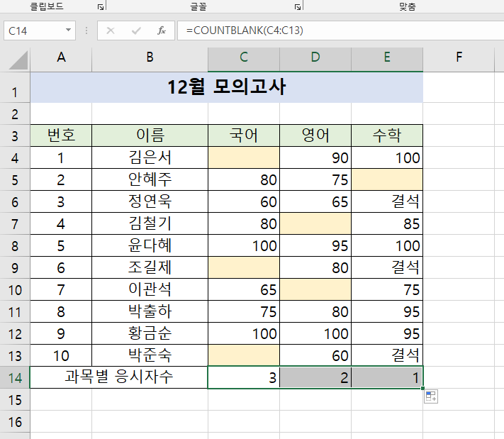This screenshot has width=504, height=439.
Task: Select number cell 10 in column A
Action: click(x=61, y=355)
